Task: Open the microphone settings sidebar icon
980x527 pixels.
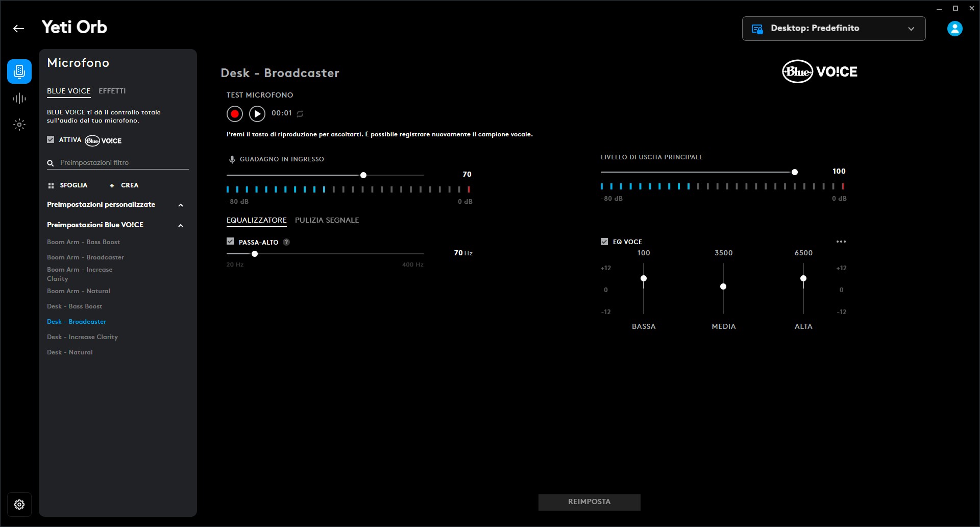Action: (x=19, y=71)
